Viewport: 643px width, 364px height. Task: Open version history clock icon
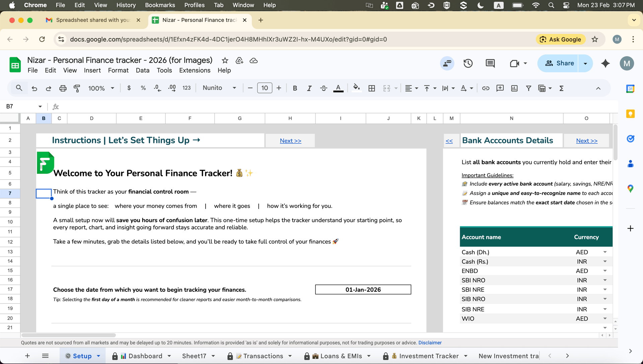[x=468, y=63]
